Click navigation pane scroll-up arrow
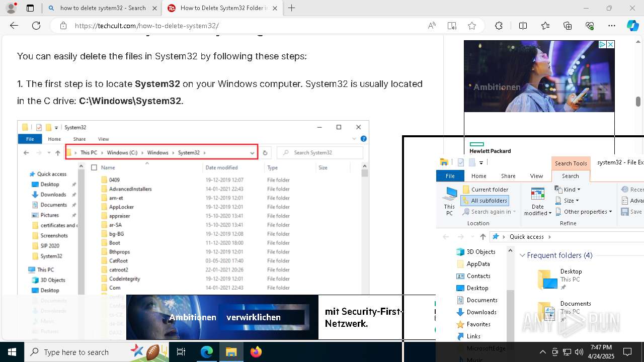The image size is (644, 362). [x=510, y=250]
